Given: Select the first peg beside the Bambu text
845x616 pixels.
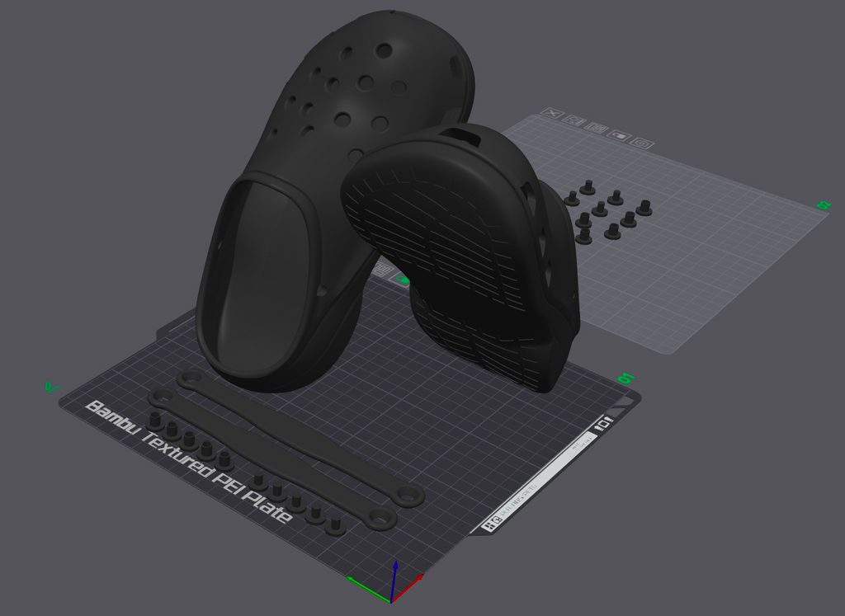Looking at the screenshot, I should click(x=156, y=421).
